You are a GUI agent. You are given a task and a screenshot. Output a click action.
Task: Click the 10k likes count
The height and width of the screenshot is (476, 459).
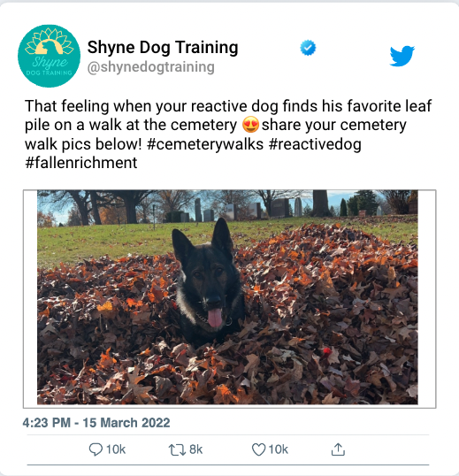click(x=279, y=449)
